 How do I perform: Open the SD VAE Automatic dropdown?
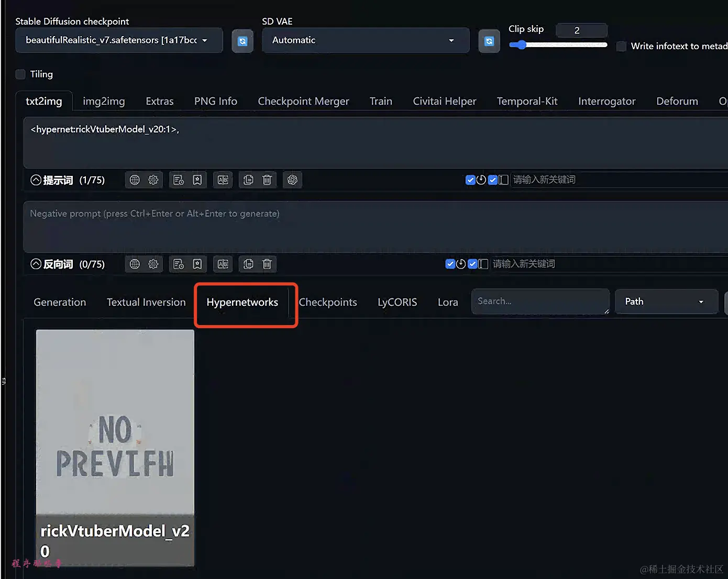pos(366,40)
